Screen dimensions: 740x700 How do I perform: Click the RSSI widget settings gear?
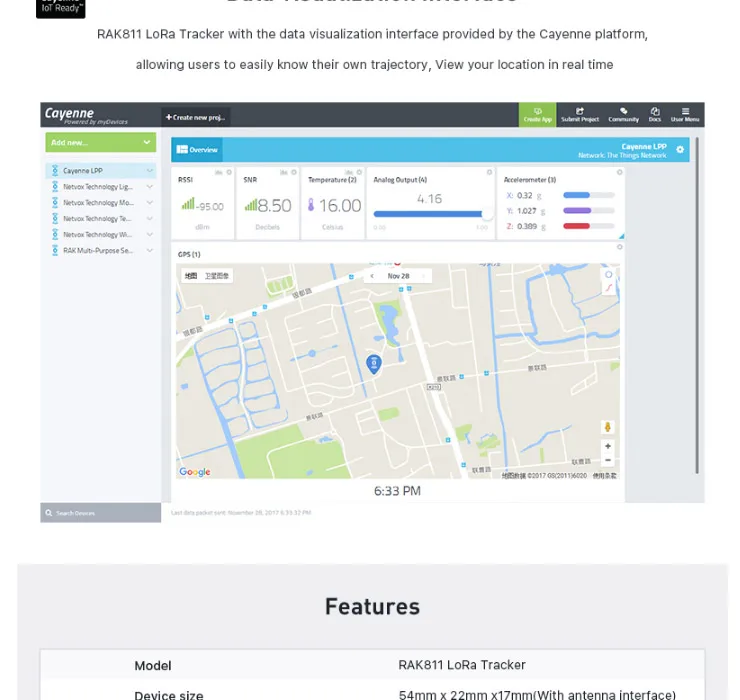click(x=229, y=172)
